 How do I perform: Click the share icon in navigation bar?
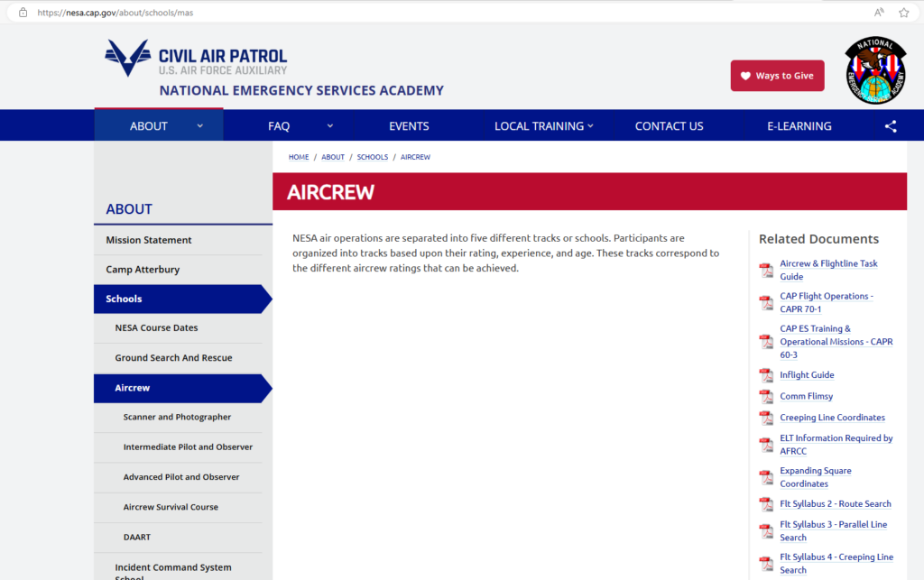tap(891, 126)
